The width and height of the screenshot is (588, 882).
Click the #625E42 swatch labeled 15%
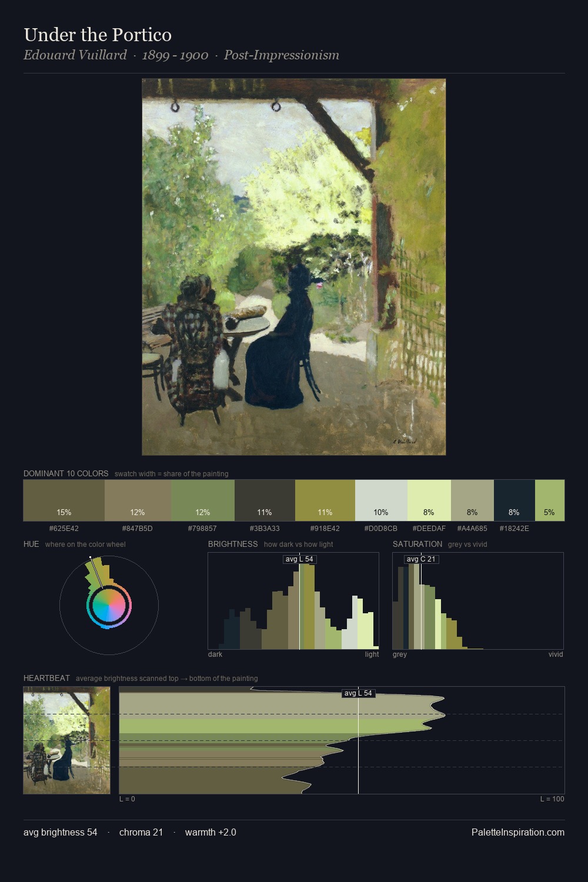coord(64,500)
